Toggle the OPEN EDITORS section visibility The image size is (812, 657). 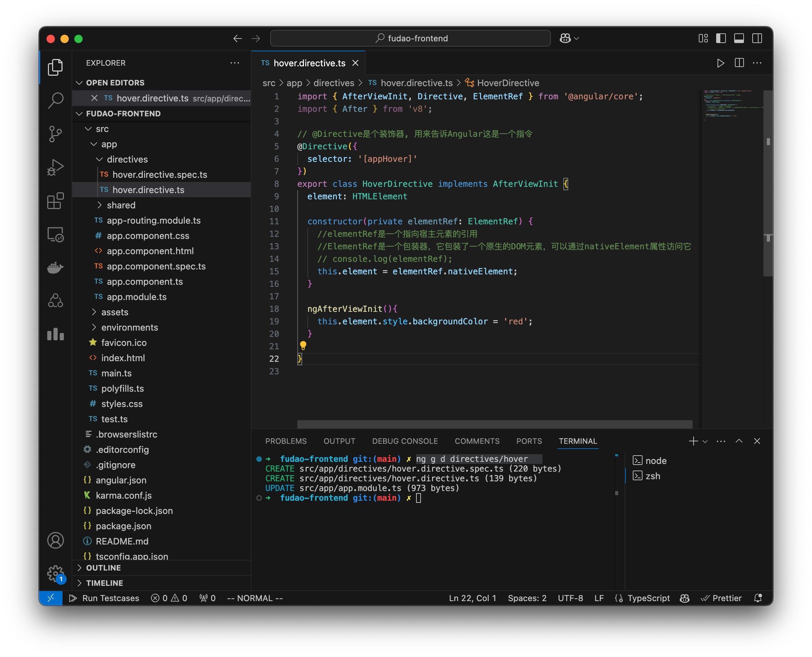[115, 82]
